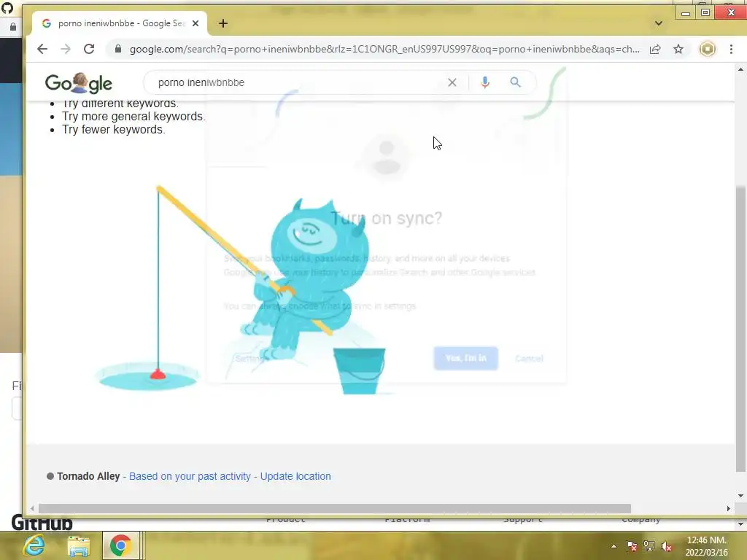Click Yes, I'm in sync button

(466, 358)
